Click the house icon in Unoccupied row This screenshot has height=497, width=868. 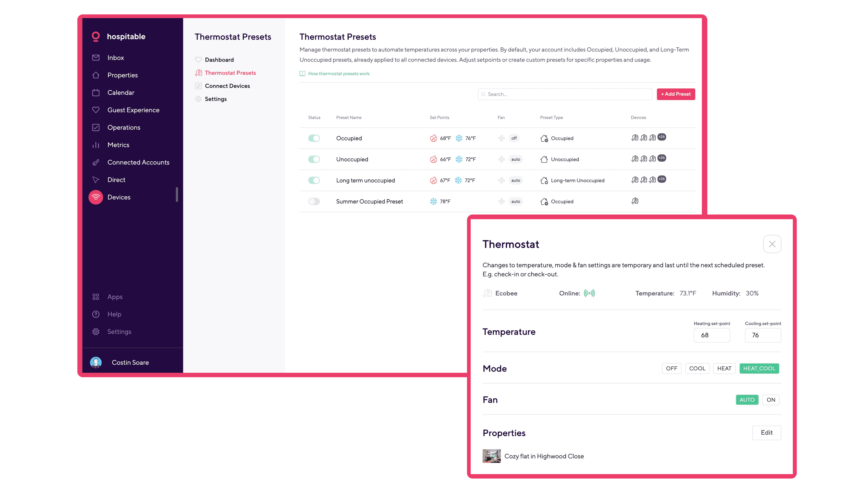tap(544, 159)
